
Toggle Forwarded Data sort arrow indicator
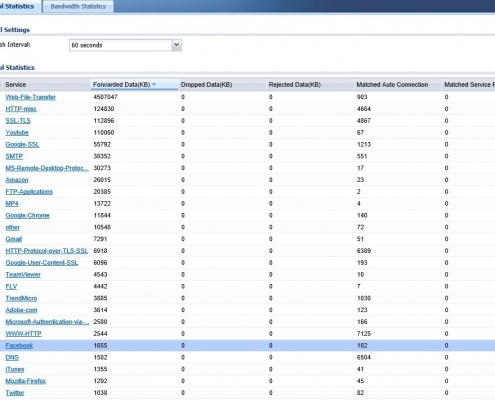(x=154, y=85)
